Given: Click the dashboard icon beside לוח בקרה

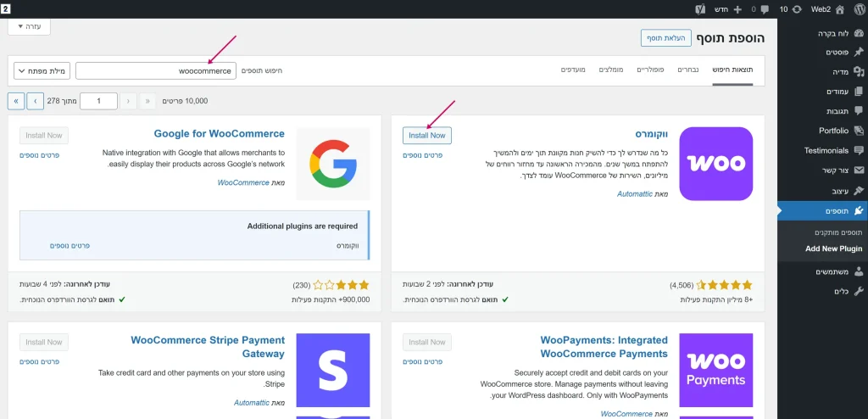Looking at the screenshot, I should pyautogui.click(x=859, y=33).
